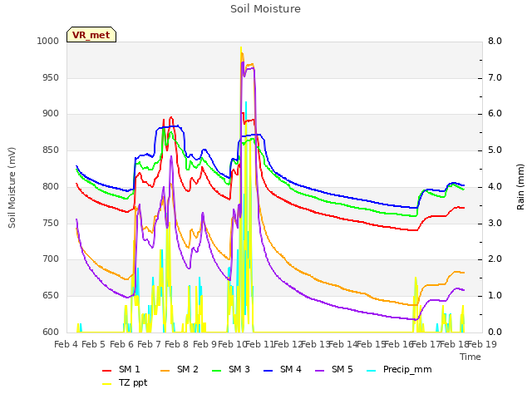
Task: Click the 700 left axis tick label
Action: [x=51, y=259]
